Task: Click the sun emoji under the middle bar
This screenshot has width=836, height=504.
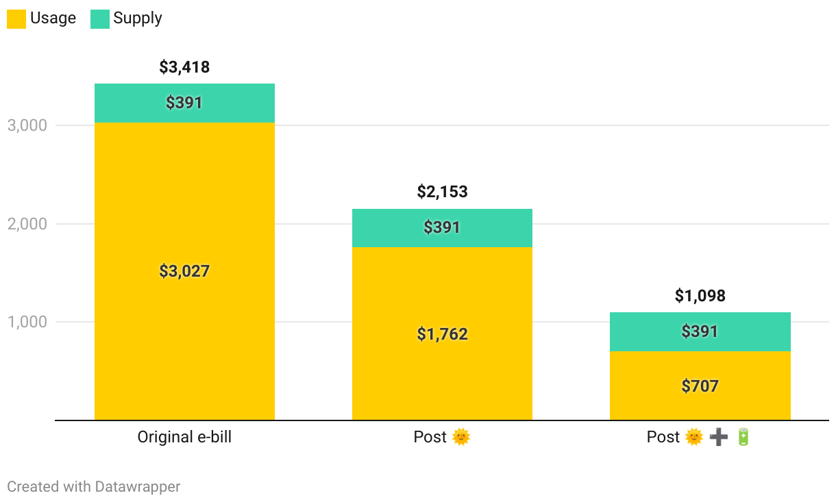Action: point(461,437)
